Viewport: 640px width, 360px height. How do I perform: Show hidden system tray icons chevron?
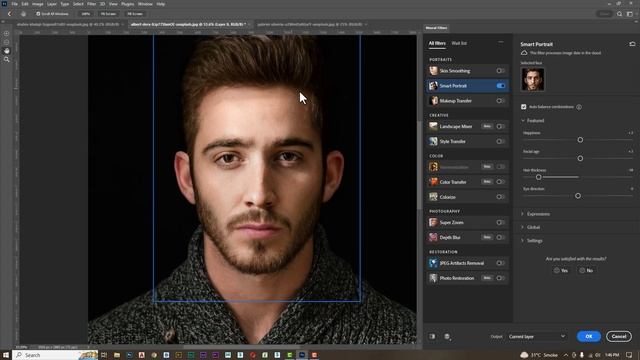coord(565,355)
